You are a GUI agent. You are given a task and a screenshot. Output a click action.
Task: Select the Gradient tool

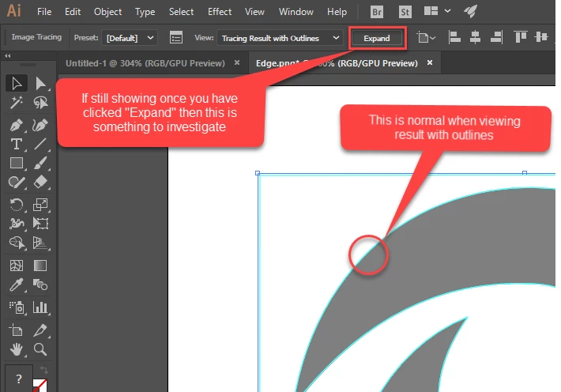pos(40,266)
